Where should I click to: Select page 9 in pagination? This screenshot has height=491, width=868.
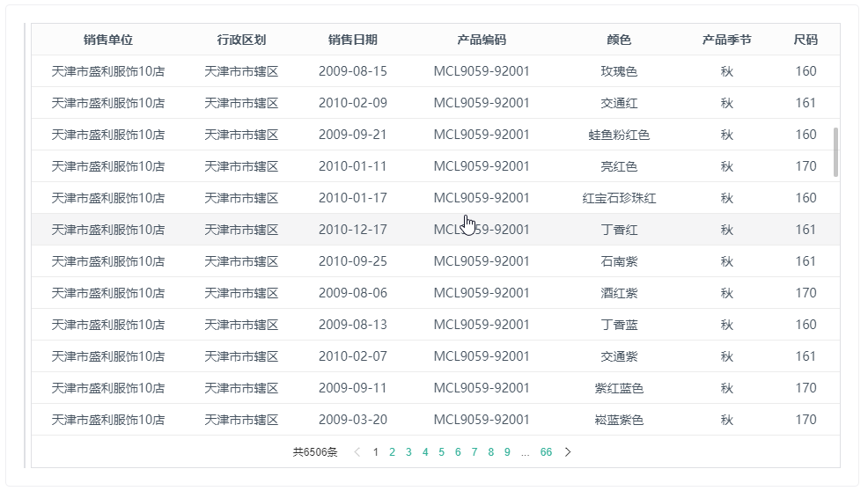[x=507, y=452]
